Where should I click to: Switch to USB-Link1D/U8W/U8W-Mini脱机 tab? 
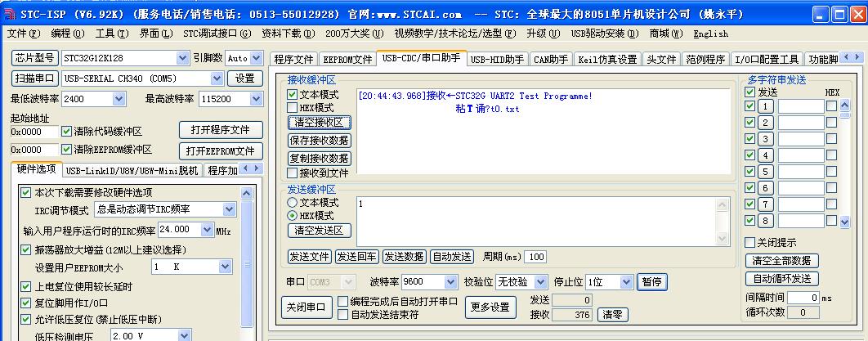[x=132, y=170]
